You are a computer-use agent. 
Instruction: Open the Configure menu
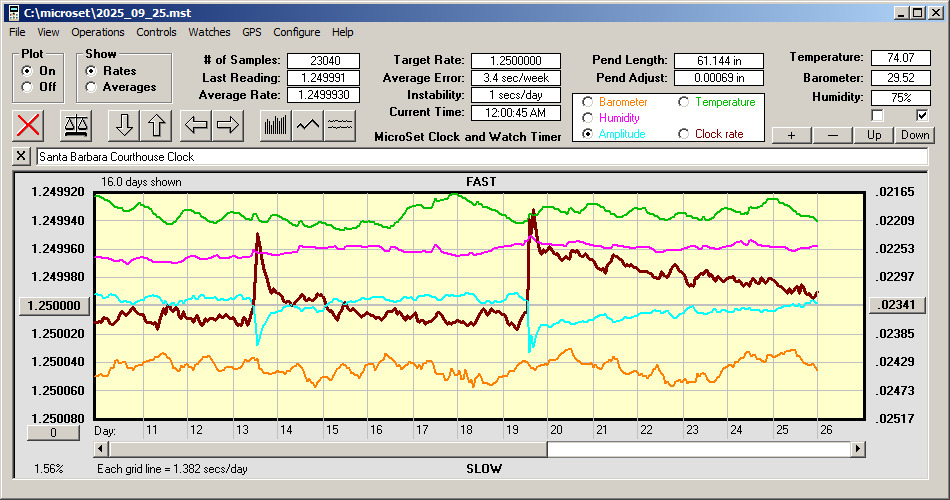point(296,32)
